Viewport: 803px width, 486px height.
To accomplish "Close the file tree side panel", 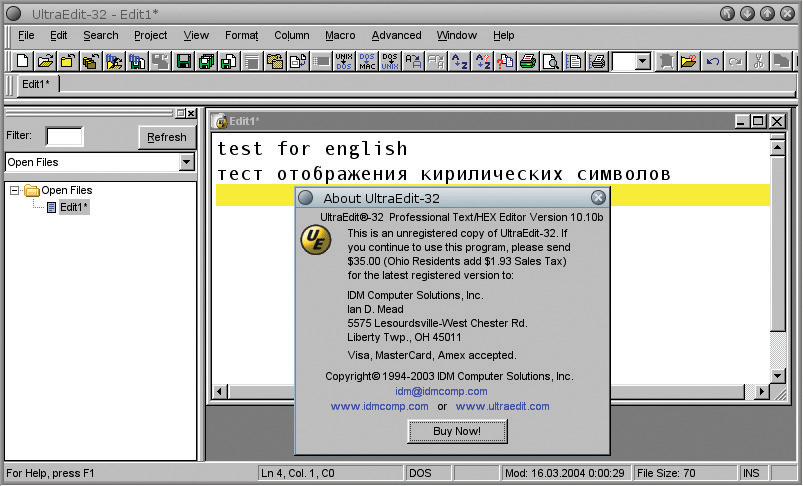I will (191, 113).
